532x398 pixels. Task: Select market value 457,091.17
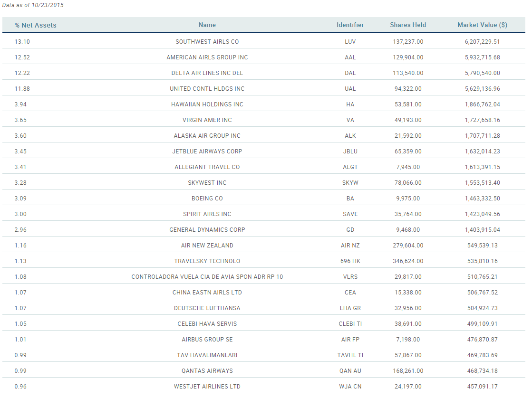coord(482,386)
